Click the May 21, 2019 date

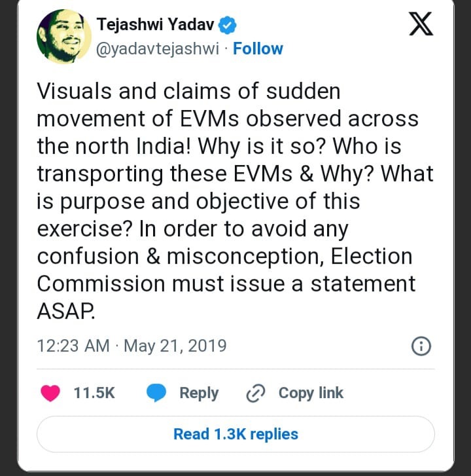click(x=175, y=345)
